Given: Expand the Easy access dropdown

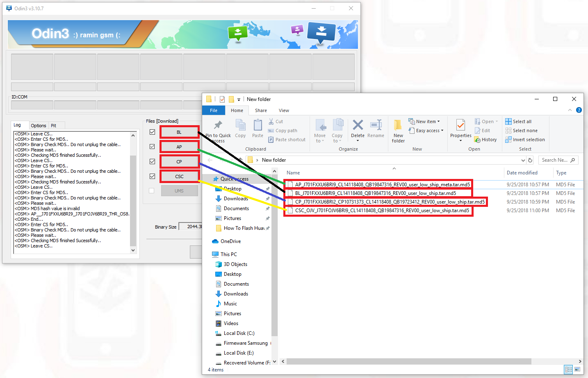Looking at the screenshot, I should pos(426,131).
